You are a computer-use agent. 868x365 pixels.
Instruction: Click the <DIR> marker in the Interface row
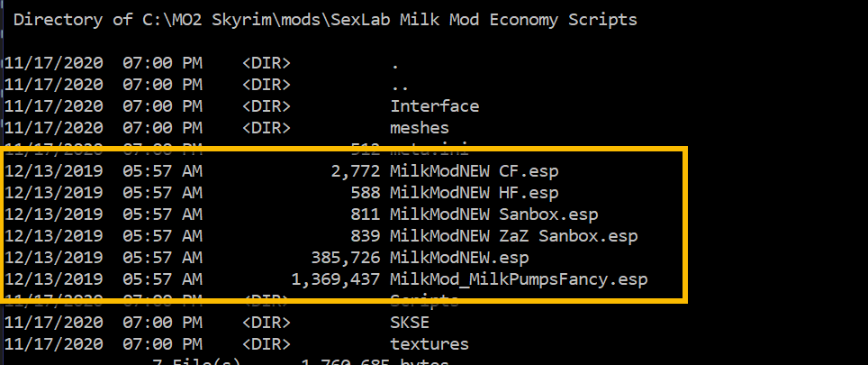pos(267,105)
